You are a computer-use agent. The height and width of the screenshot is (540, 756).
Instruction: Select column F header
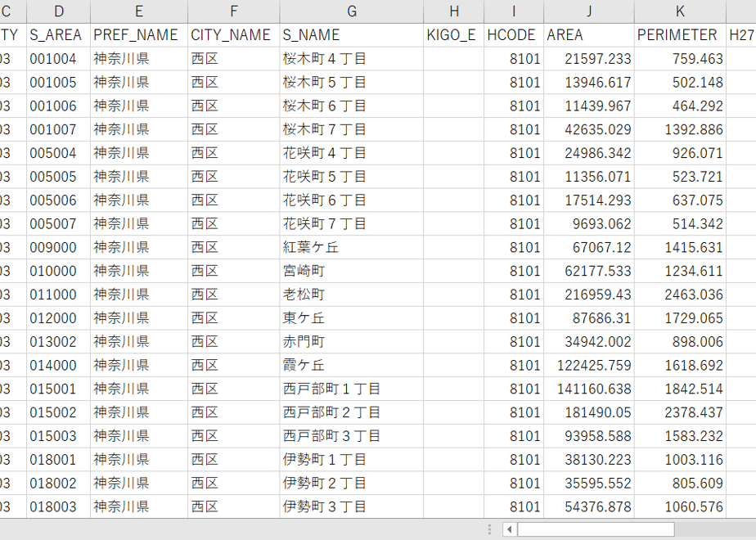pyautogui.click(x=234, y=11)
